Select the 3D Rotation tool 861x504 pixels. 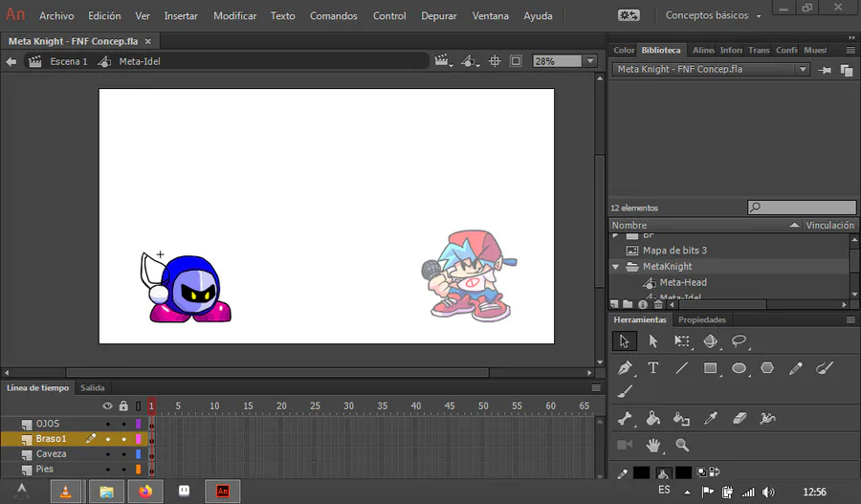point(711,340)
